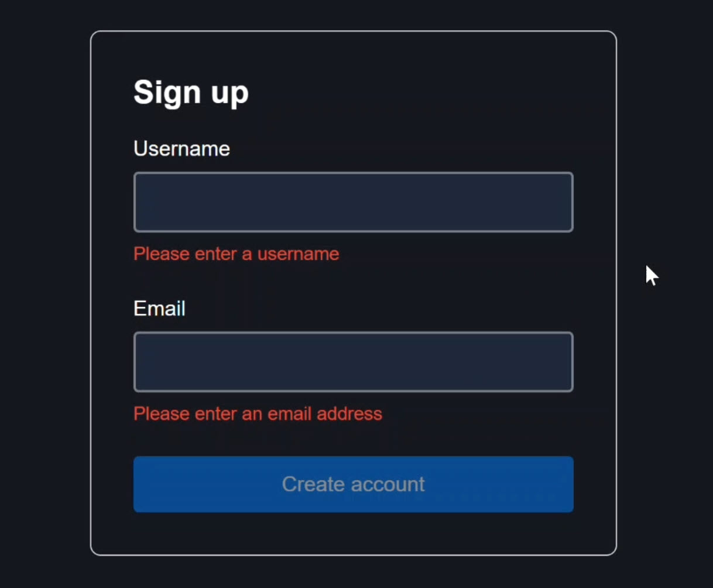Image resolution: width=713 pixels, height=588 pixels.
Task: Focus the empty email text box
Action: pyautogui.click(x=353, y=361)
